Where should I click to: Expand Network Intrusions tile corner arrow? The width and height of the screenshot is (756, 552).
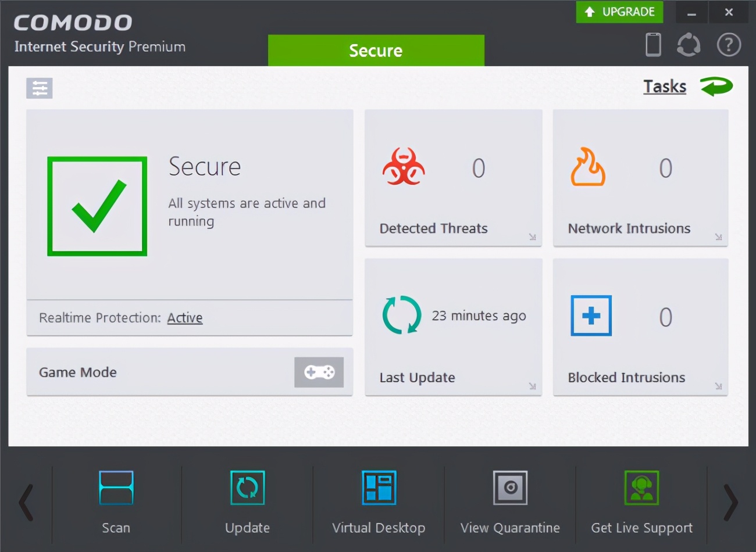click(719, 236)
